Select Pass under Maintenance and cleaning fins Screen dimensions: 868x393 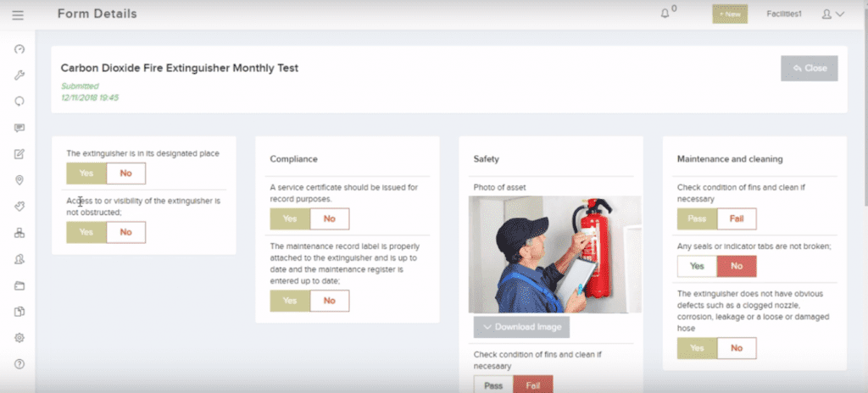[697, 219]
